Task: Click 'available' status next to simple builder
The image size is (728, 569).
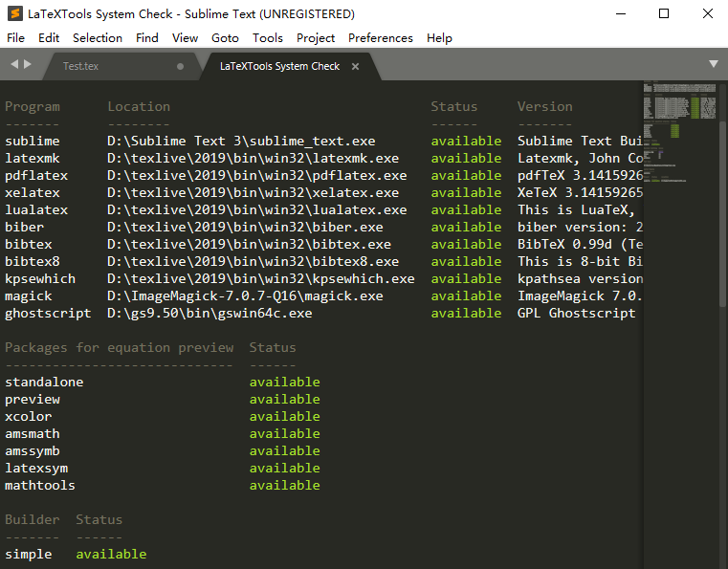Action: point(111,554)
